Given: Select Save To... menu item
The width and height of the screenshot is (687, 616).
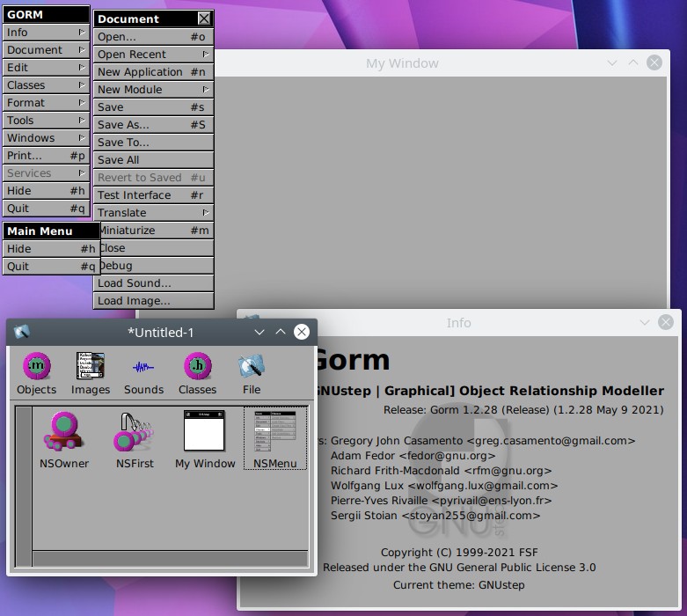Looking at the screenshot, I should (153, 143).
